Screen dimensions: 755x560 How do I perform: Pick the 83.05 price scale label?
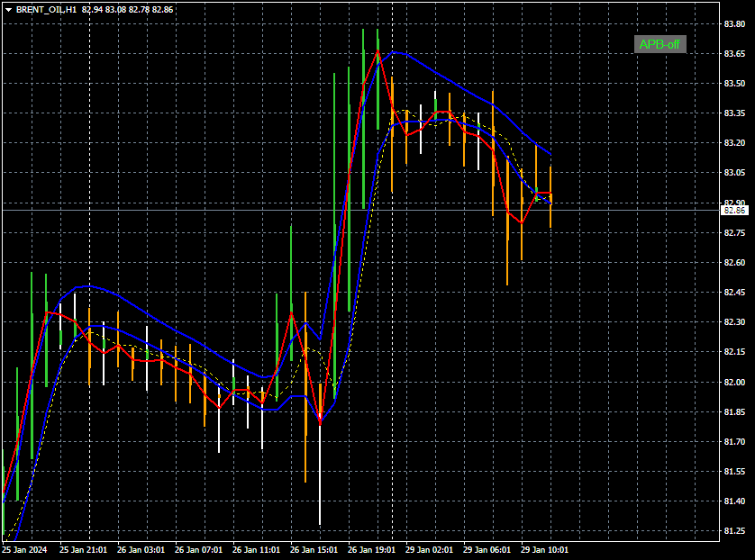(735, 173)
